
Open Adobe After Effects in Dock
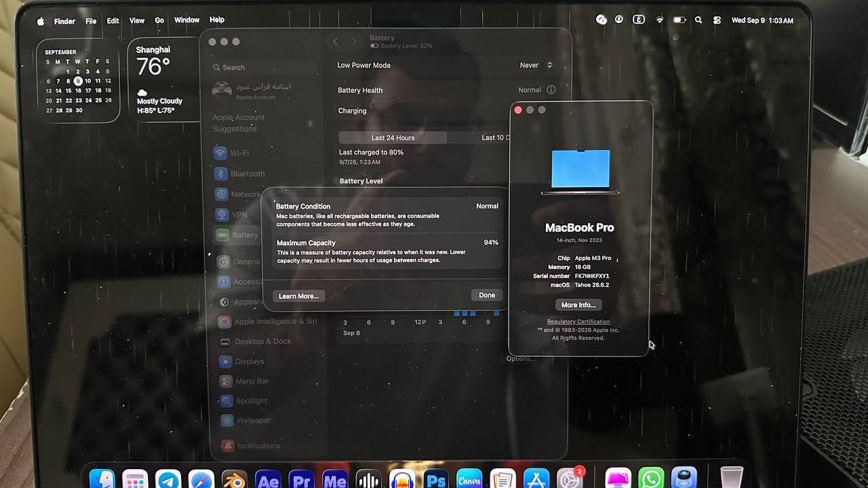268,479
